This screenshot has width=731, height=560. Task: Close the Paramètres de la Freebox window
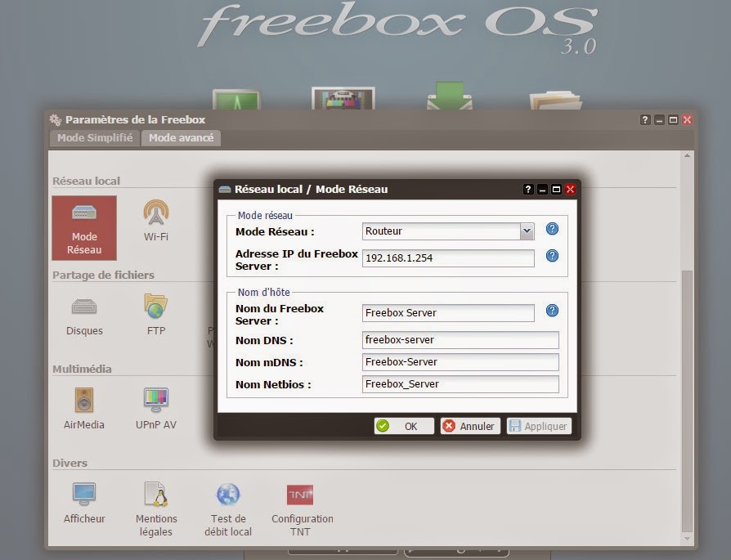687,120
